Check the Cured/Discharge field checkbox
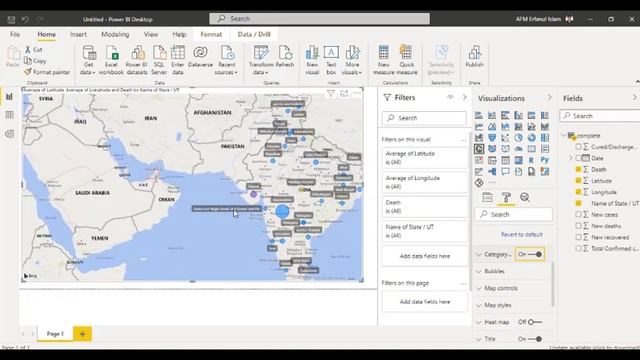Image resolution: width=640 pixels, height=360 pixels. point(578,147)
